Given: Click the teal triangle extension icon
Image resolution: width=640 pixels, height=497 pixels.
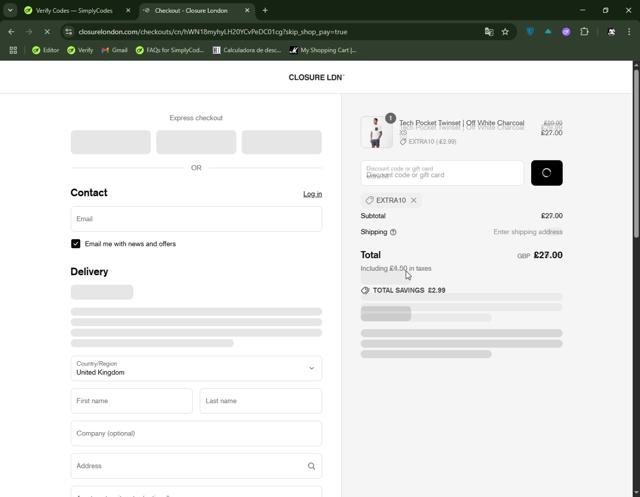Looking at the screenshot, I should pos(548,32).
